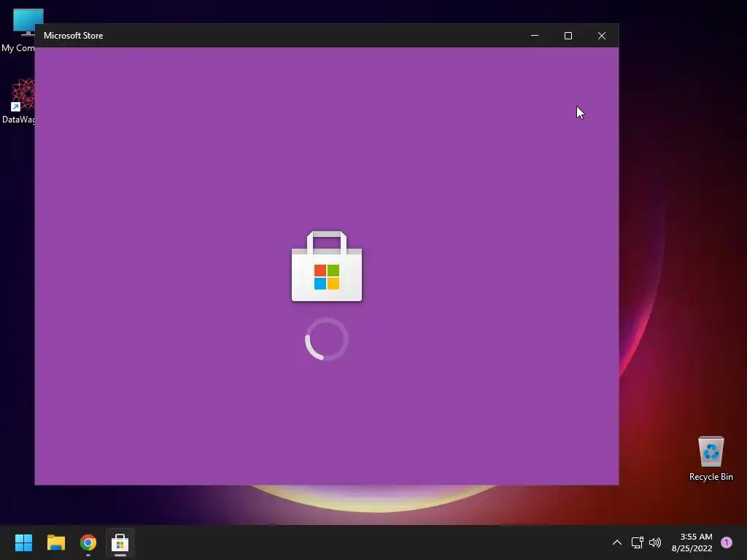Launch Google Chrome from the taskbar

[88, 542]
